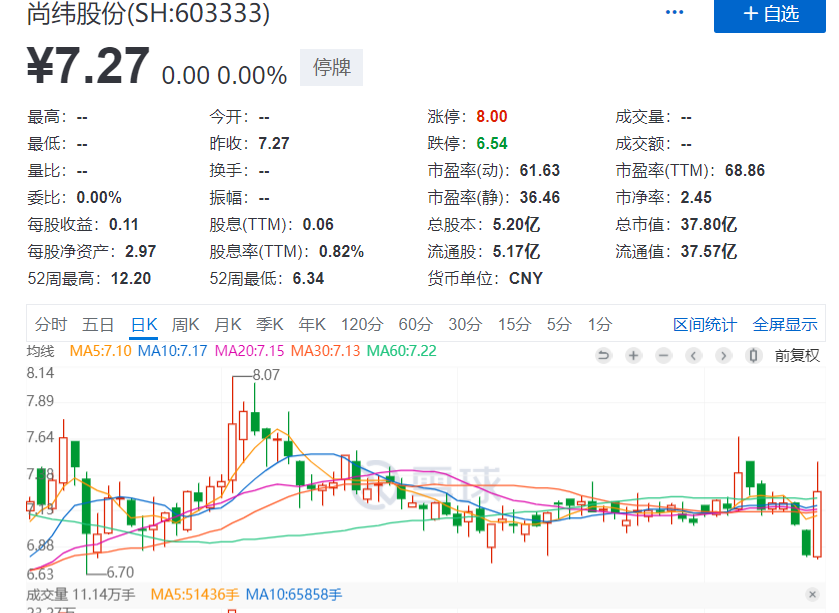The height and width of the screenshot is (613, 839).
Task: Click the 全屏显示 fullscreen link
Action: click(785, 324)
